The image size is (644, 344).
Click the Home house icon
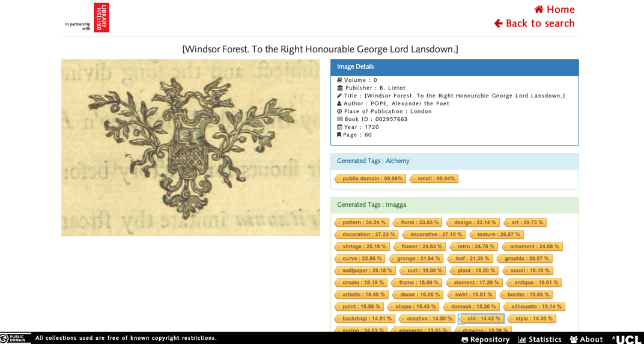point(539,10)
